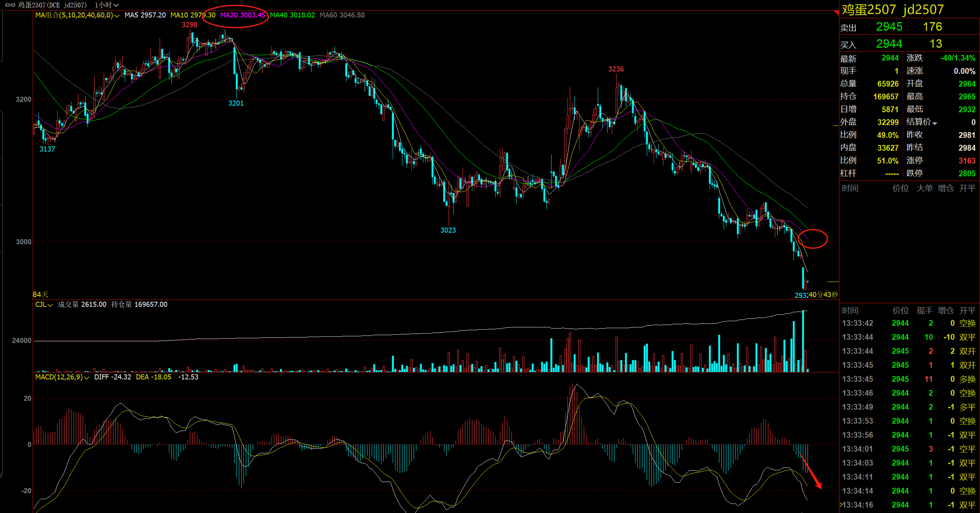Click the 内盘 value 33627

[888, 148]
